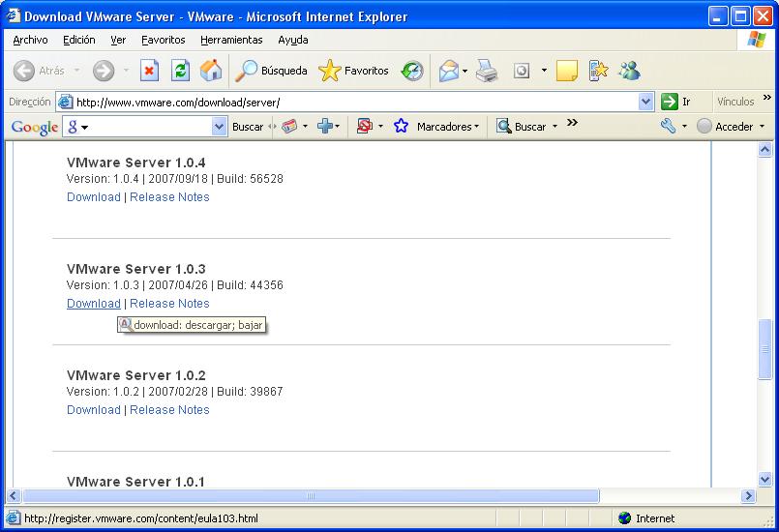Click the Ir go button
The width and height of the screenshot is (779, 532).
(676, 102)
